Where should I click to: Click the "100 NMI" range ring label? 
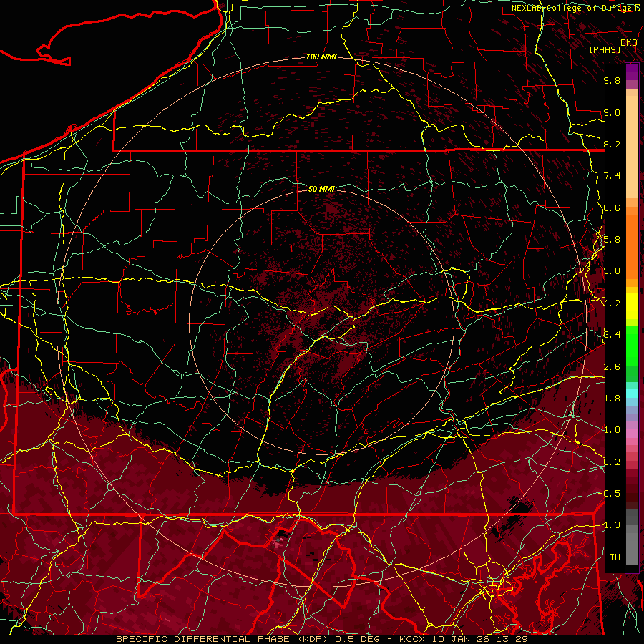(x=321, y=57)
